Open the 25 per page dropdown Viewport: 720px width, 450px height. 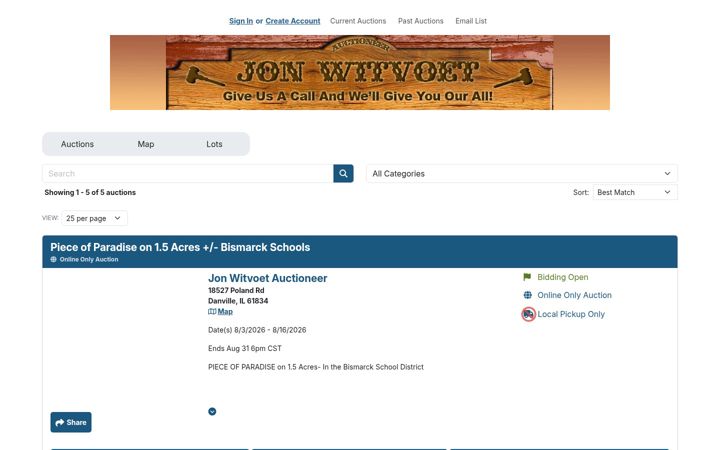coord(94,218)
